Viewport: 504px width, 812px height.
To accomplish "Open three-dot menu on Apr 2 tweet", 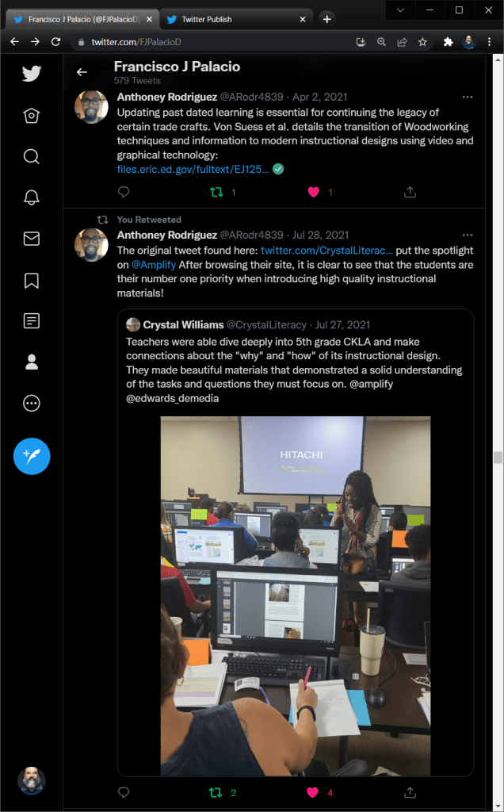I will (x=468, y=97).
